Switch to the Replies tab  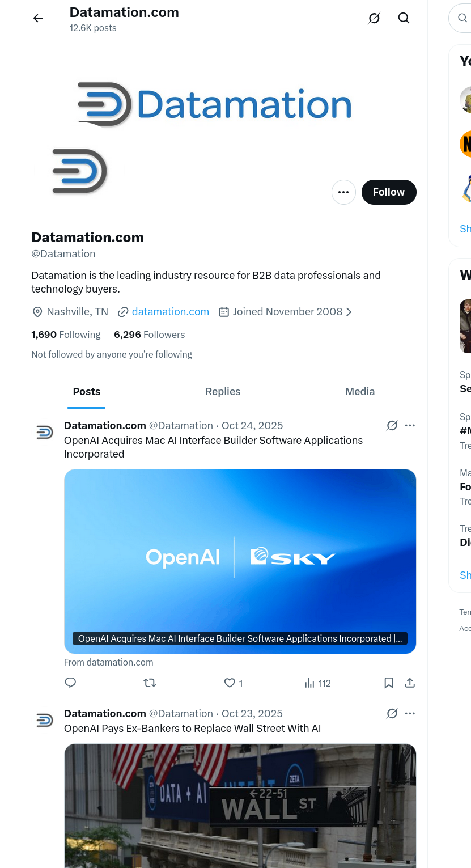click(x=222, y=391)
